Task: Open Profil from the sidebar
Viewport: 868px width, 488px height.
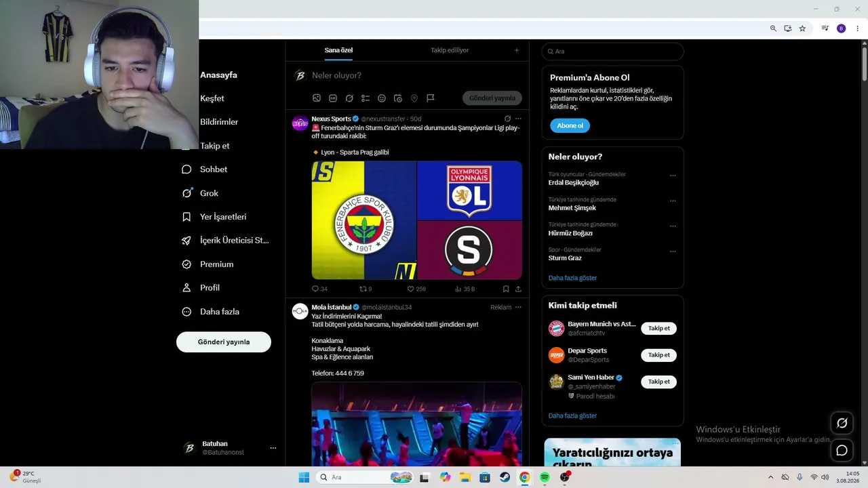Action: click(x=201, y=288)
